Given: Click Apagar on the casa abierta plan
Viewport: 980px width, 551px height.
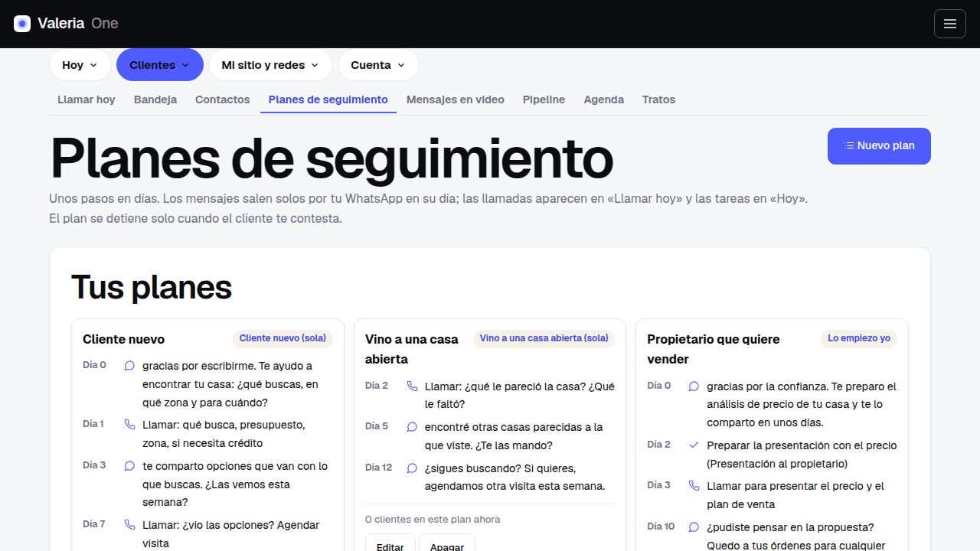Looking at the screenshot, I should [x=447, y=543].
